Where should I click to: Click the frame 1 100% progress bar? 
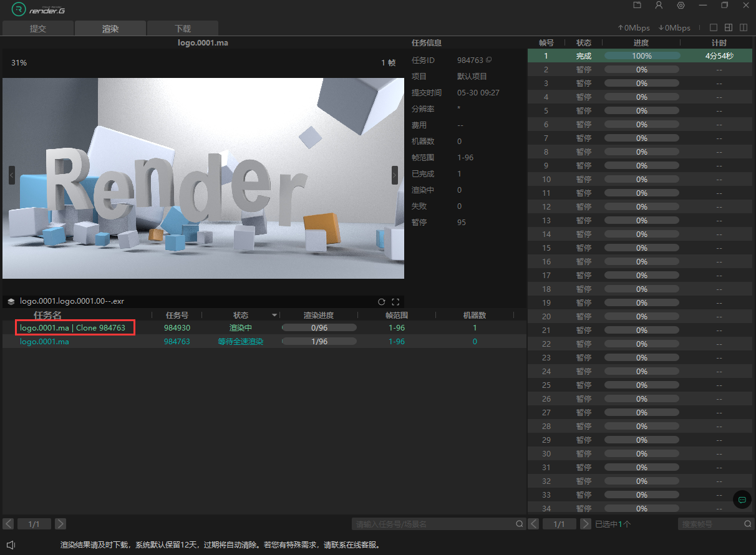[641, 56]
